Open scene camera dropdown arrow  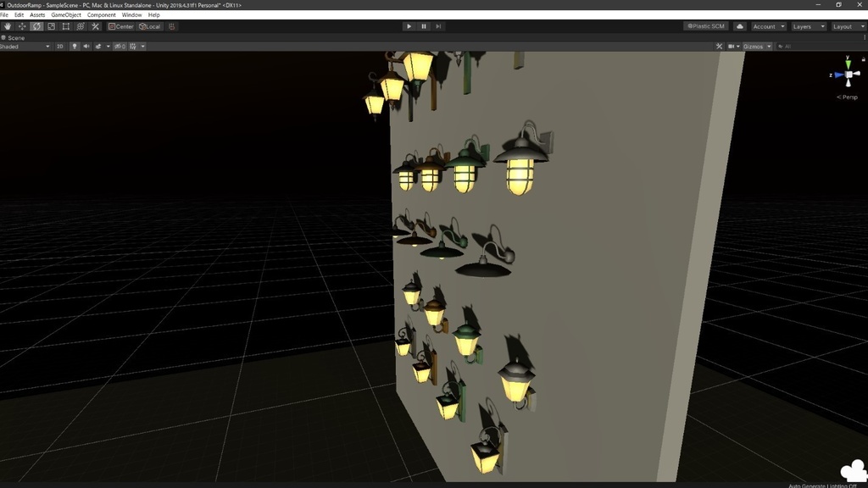(738, 47)
